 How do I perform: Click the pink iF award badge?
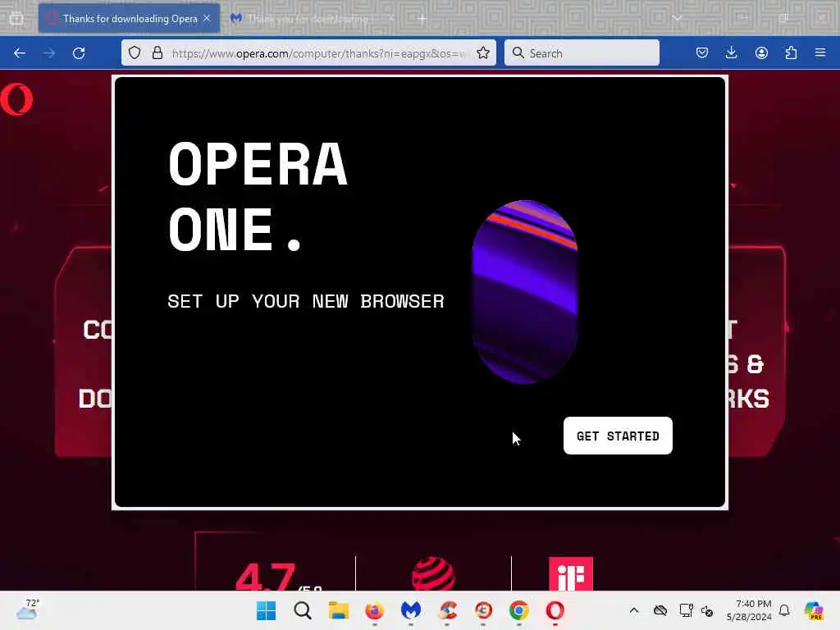(571, 573)
